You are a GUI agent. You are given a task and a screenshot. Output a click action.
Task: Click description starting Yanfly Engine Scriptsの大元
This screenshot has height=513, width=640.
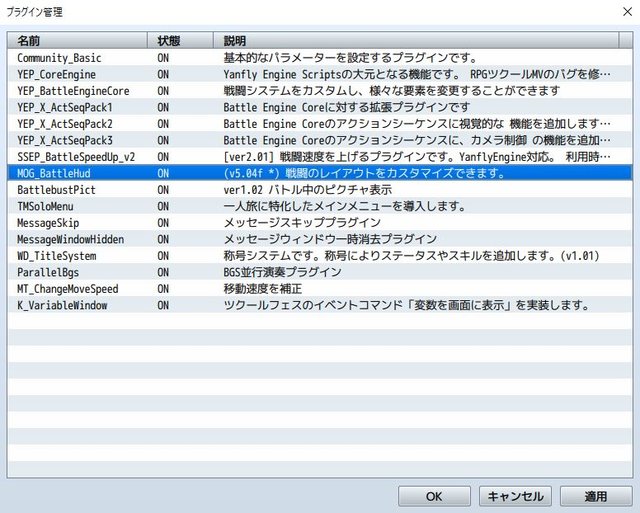[x=417, y=74]
